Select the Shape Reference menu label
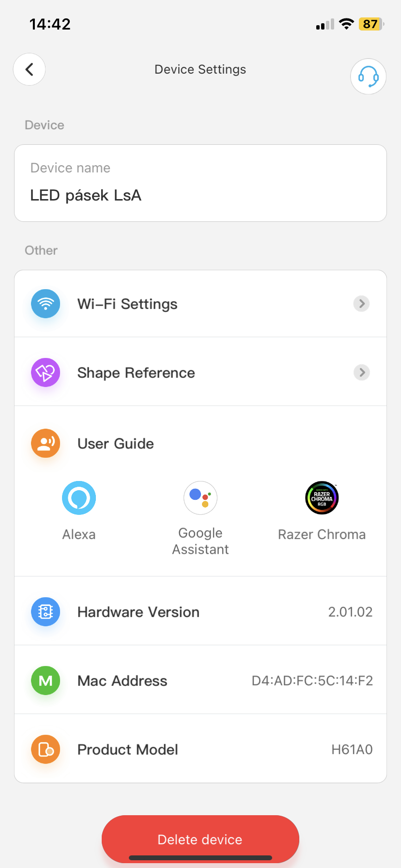This screenshot has height=868, width=401. (136, 373)
